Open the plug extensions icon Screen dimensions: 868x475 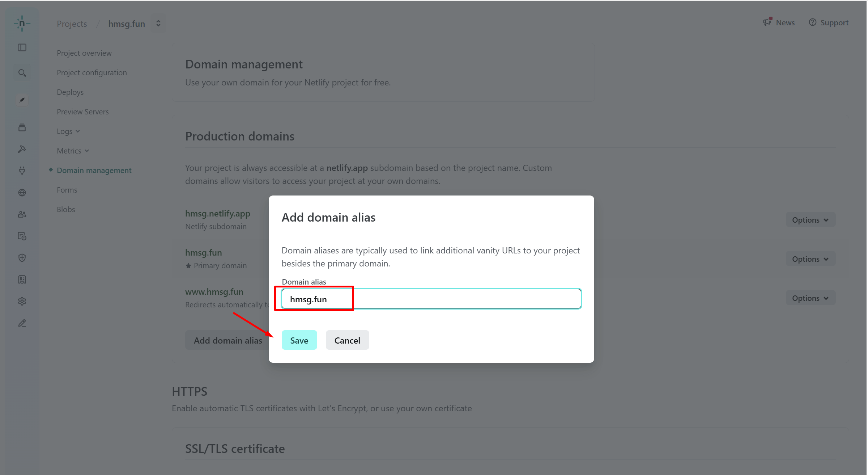tap(22, 171)
